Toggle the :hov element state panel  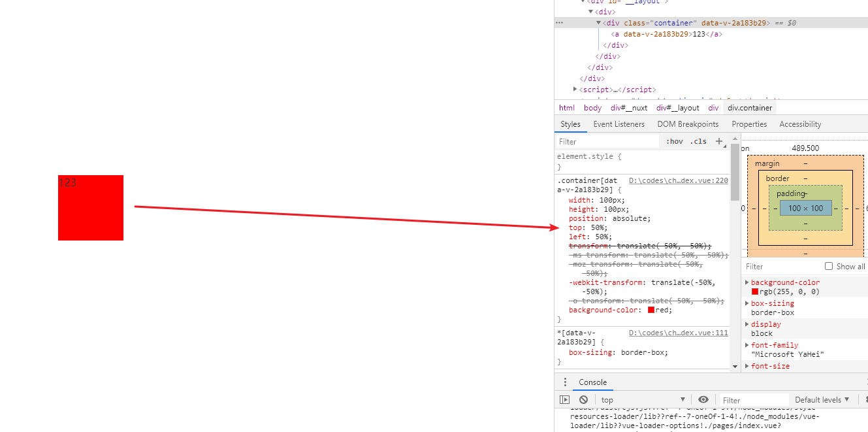coord(675,141)
